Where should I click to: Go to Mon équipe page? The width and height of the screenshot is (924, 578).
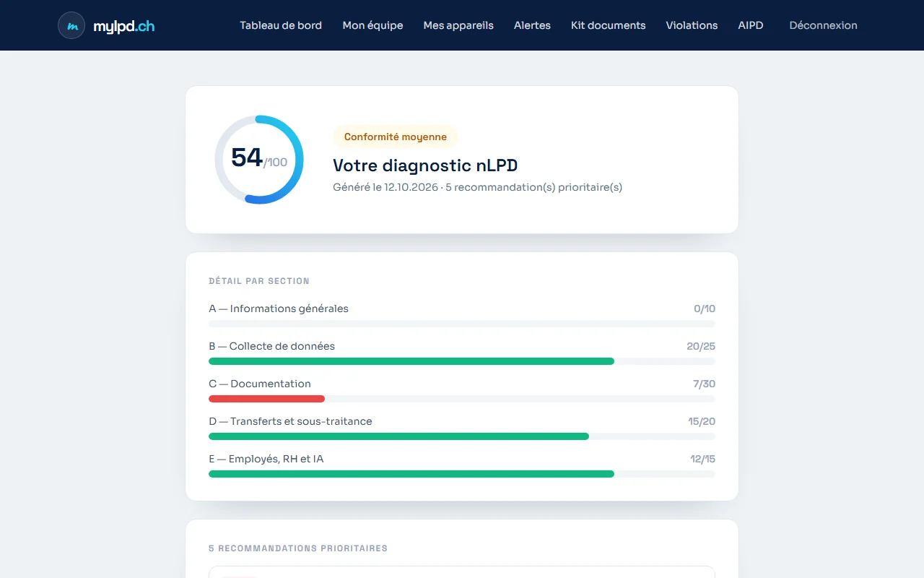point(372,25)
